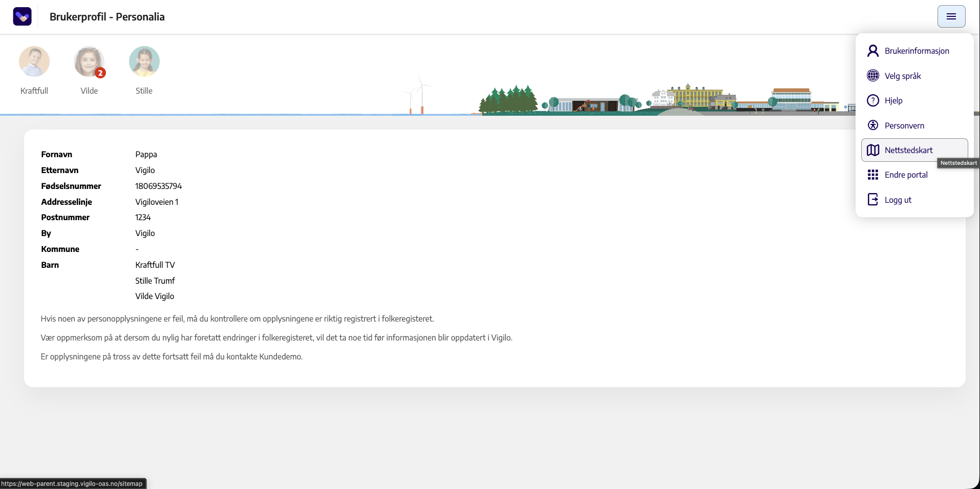Click the Fødselsnummer field label
The image size is (980, 489).
[71, 186]
